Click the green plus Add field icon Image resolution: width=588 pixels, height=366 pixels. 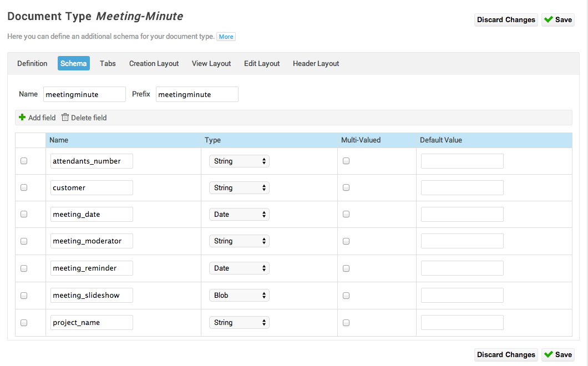(x=22, y=118)
